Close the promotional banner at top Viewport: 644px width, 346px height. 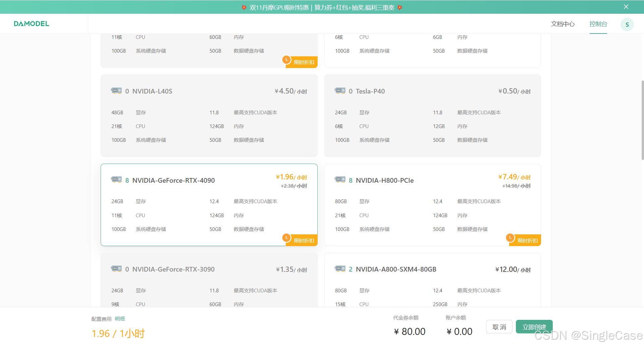tap(626, 7)
